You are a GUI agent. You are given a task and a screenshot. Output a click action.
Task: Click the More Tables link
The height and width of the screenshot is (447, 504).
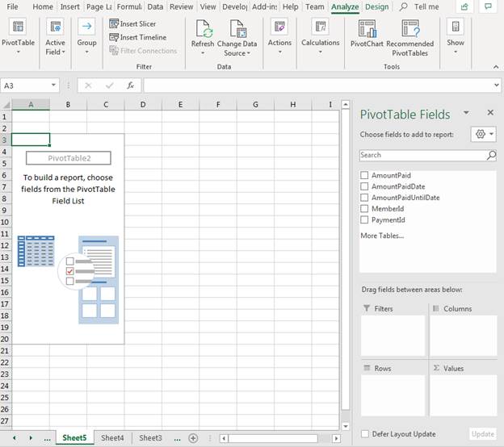coord(382,236)
